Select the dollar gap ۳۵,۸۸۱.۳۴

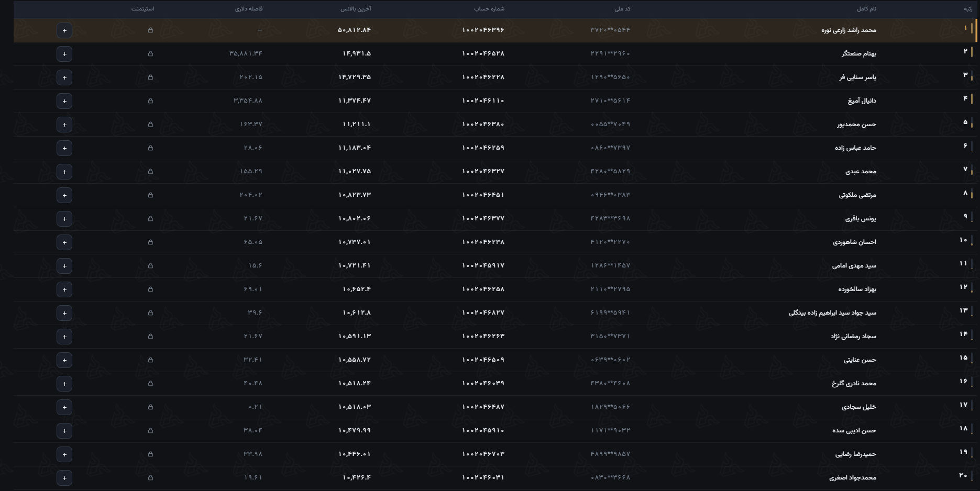coord(246,53)
